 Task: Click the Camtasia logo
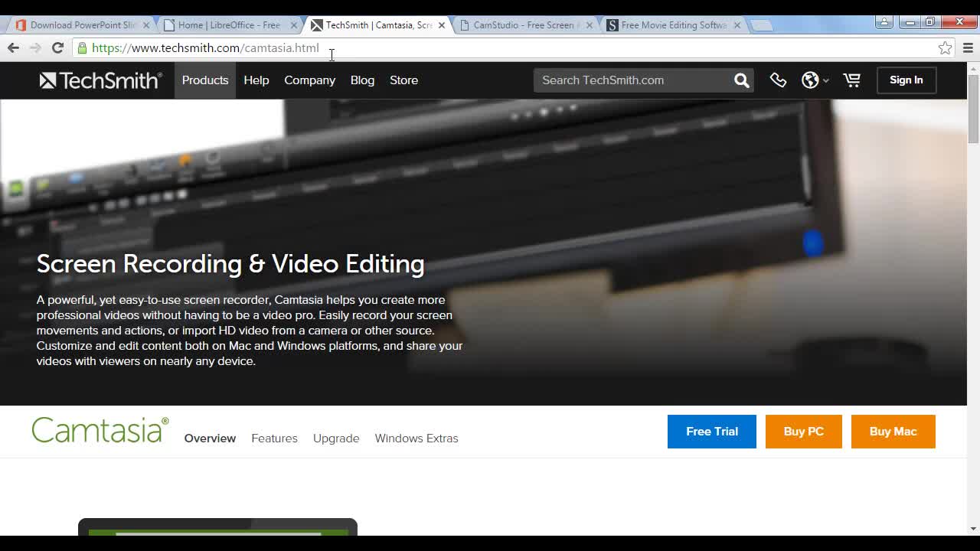point(100,430)
